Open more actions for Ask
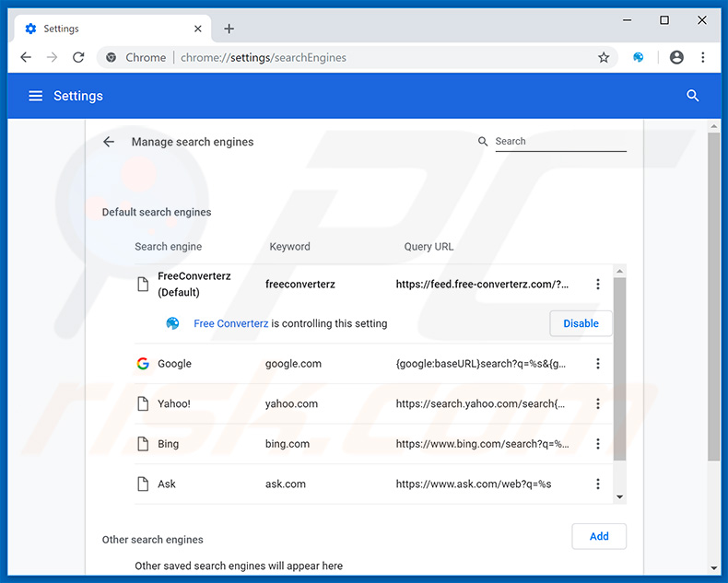Viewport: 728px width, 583px height. tap(598, 484)
